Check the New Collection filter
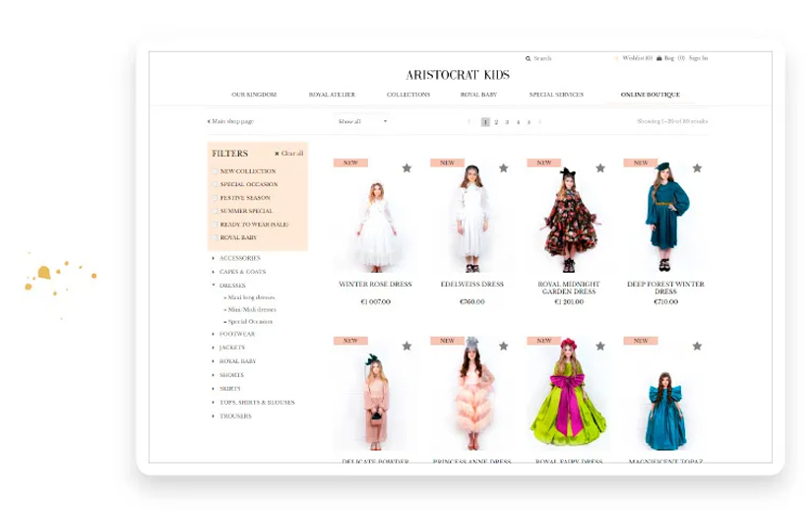Screen dimensions: 812x517 [x=216, y=171]
